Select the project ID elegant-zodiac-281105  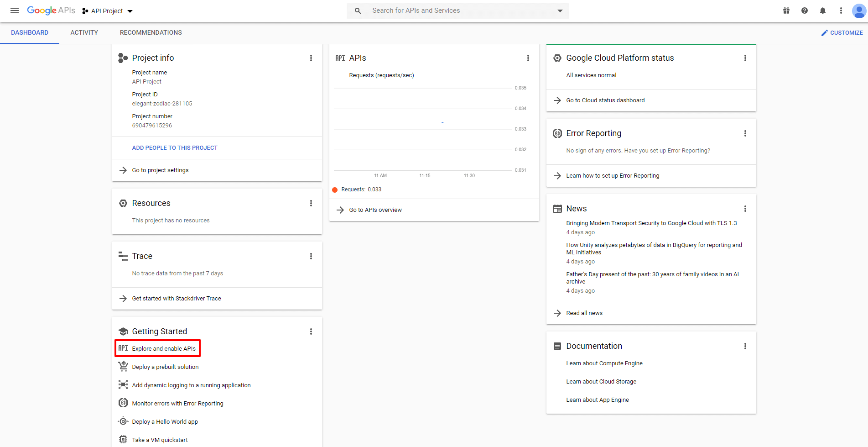coord(162,104)
